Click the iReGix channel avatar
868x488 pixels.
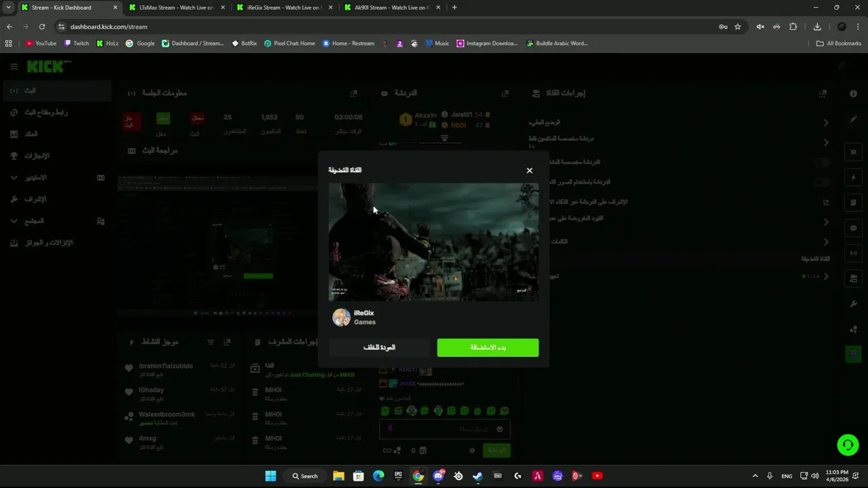pyautogui.click(x=341, y=317)
